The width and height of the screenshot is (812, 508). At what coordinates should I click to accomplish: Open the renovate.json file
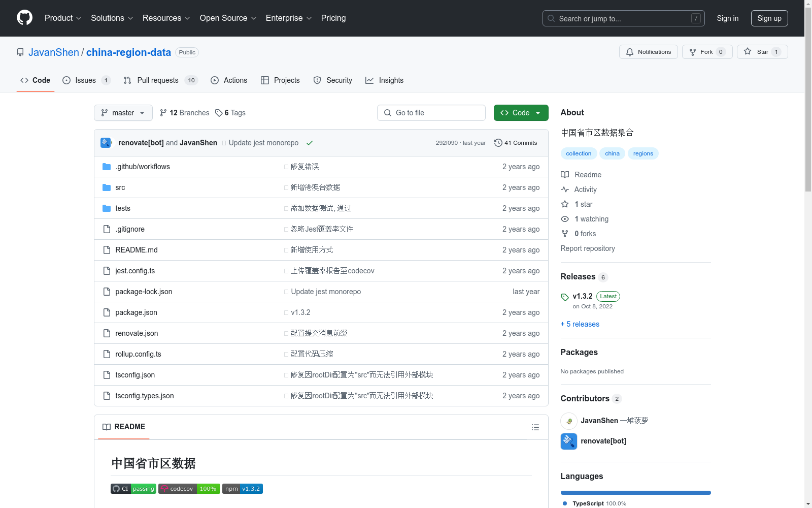click(137, 333)
